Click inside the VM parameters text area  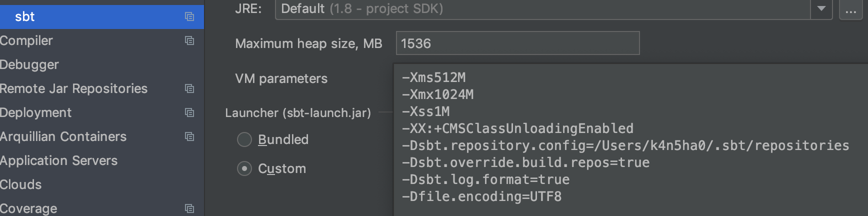pos(630,140)
